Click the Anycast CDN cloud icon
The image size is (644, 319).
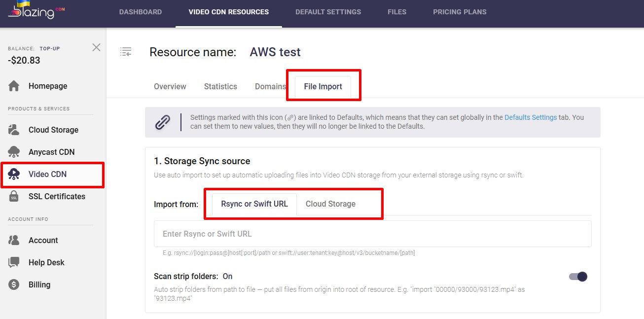(x=14, y=152)
